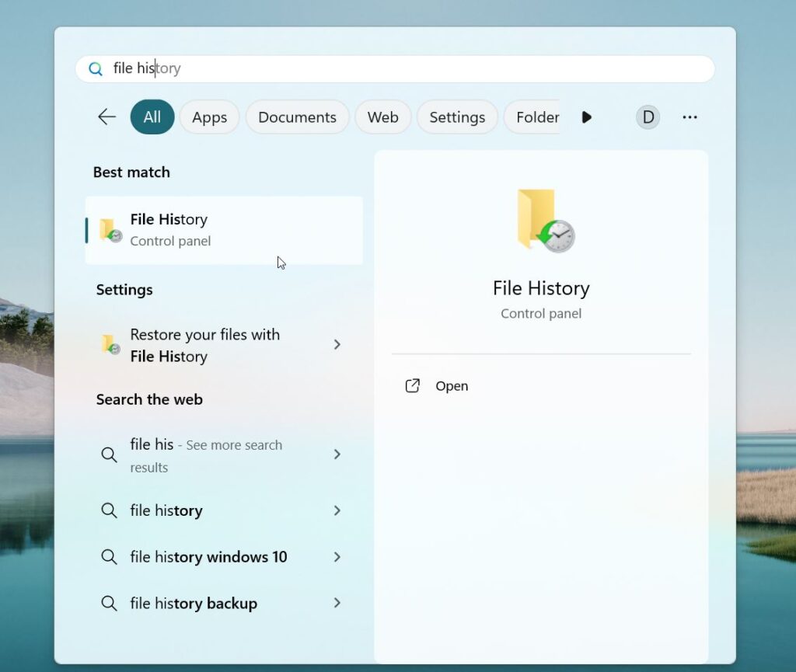Select the Web filter tab

(382, 117)
